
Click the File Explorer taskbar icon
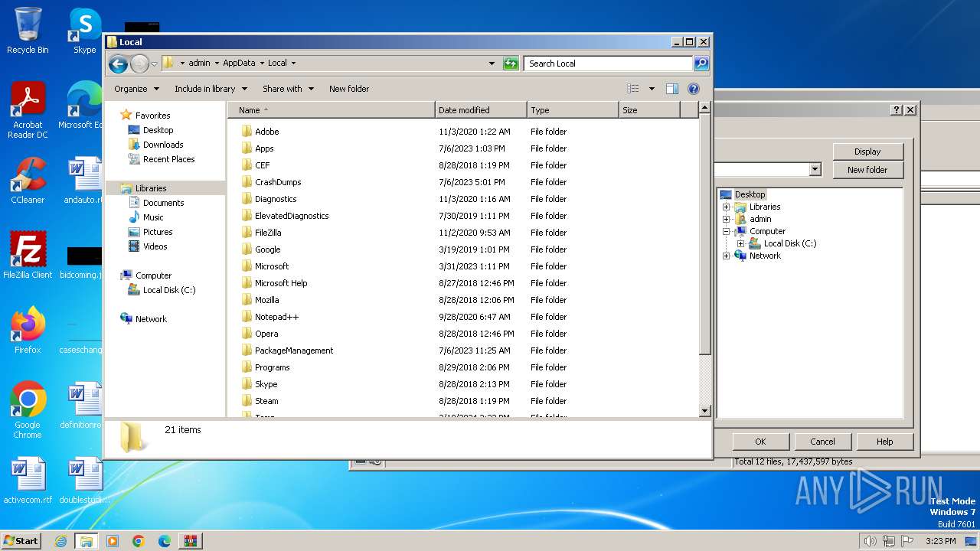pyautogui.click(x=87, y=541)
